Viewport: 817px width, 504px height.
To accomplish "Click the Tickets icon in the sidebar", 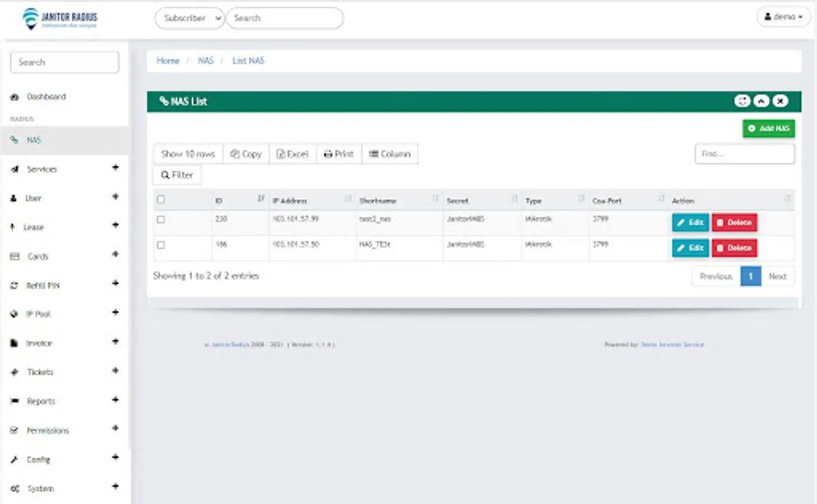I will pyautogui.click(x=15, y=372).
